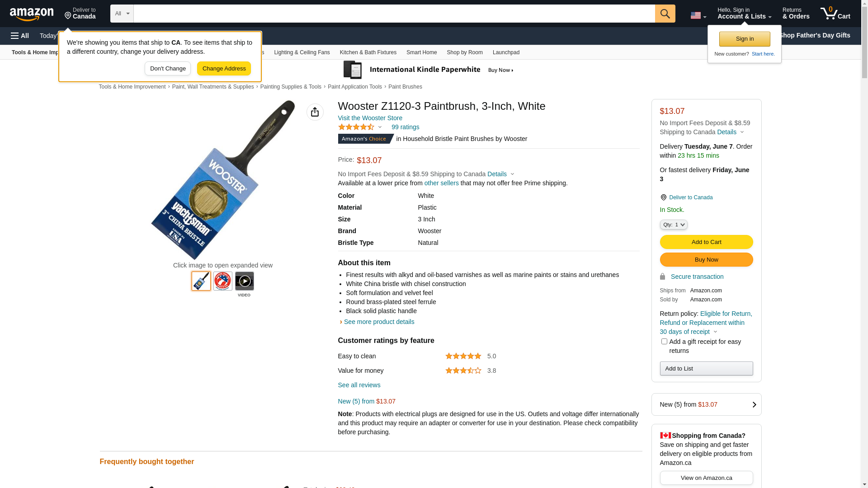Viewport: 868px width, 488px height.
Task: Click the share icon beside the product image
Action: click(315, 112)
